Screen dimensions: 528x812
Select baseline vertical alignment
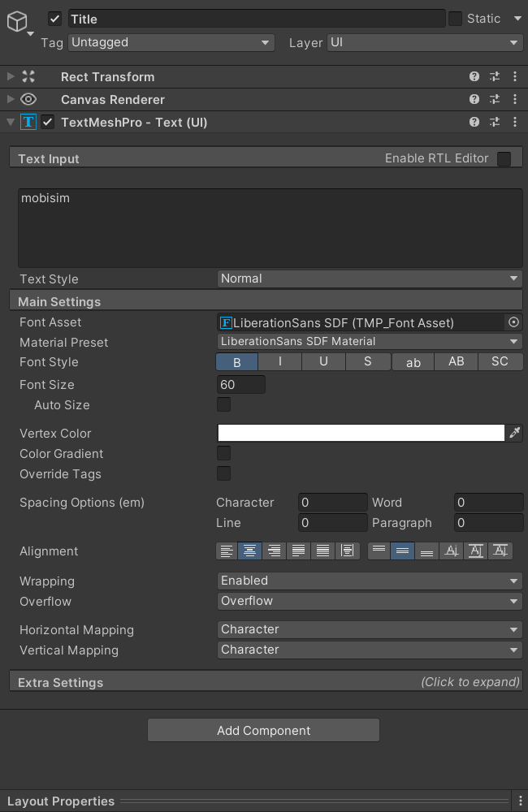point(452,551)
